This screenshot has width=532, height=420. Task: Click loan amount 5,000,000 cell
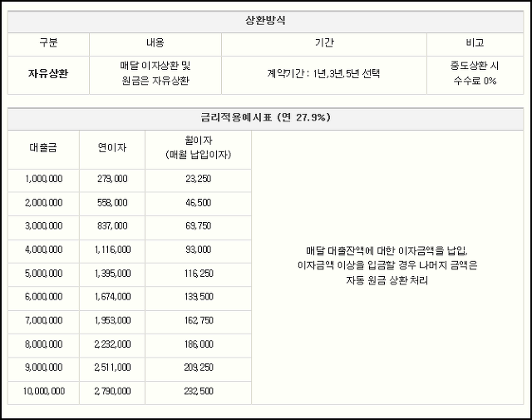coord(43,274)
